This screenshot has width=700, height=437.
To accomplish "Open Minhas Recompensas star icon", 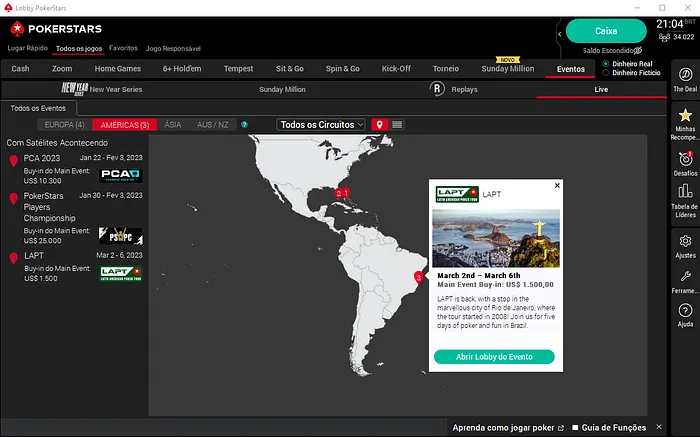I will (x=685, y=116).
